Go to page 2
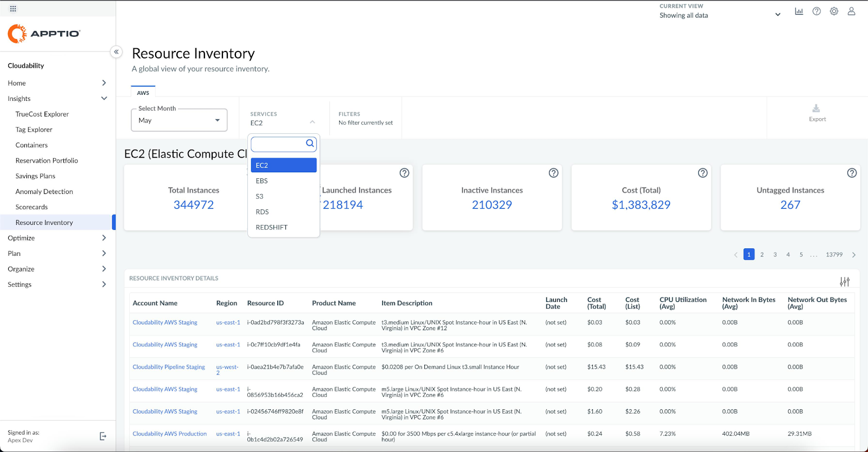 pyautogui.click(x=762, y=255)
